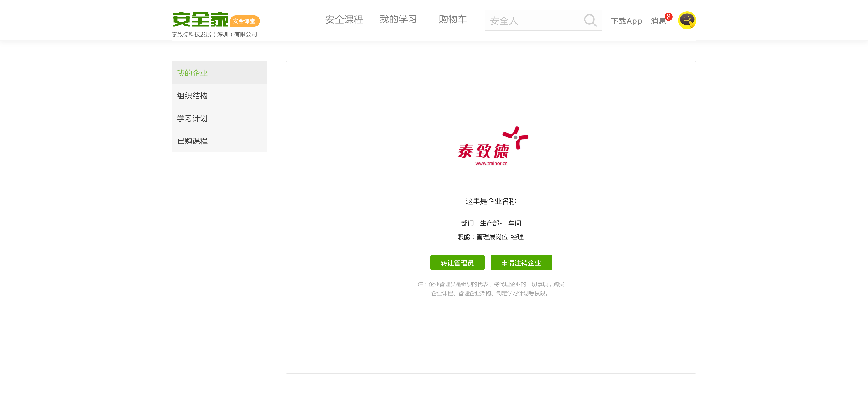Click the red message count badge
Screen dimensions: 868x420
click(x=669, y=17)
